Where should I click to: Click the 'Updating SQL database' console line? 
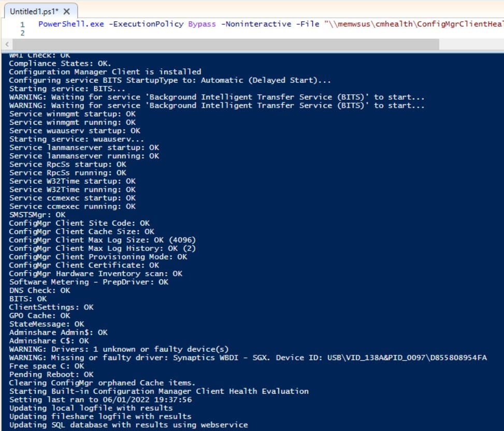point(128,425)
